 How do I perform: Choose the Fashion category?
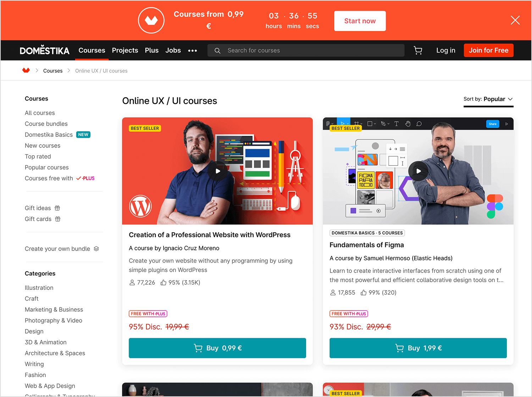point(35,375)
